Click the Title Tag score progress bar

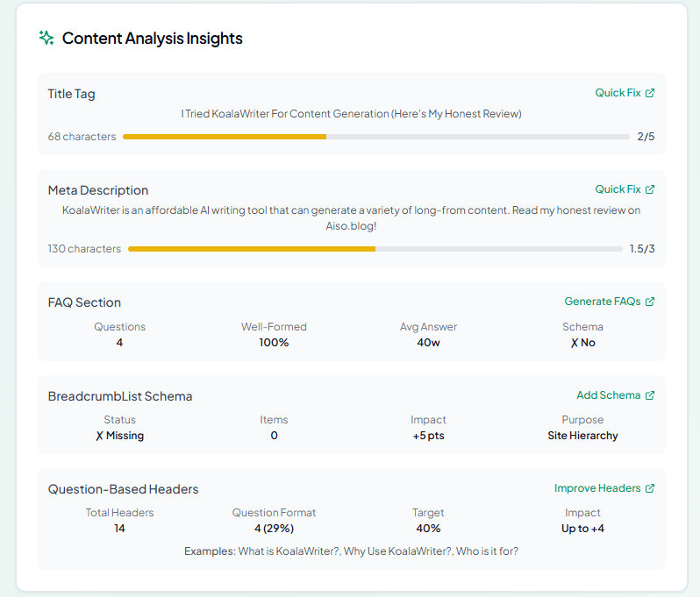click(x=376, y=137)
